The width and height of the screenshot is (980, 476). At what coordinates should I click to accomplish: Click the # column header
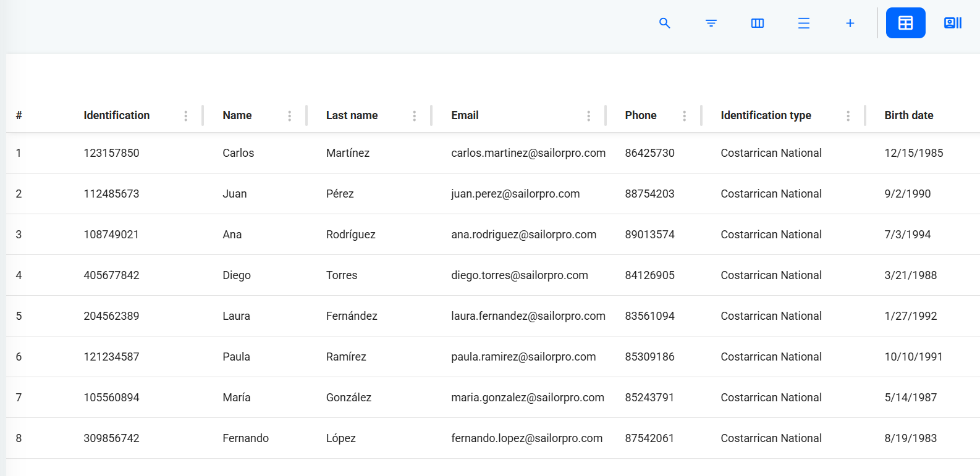coord(19,115)
